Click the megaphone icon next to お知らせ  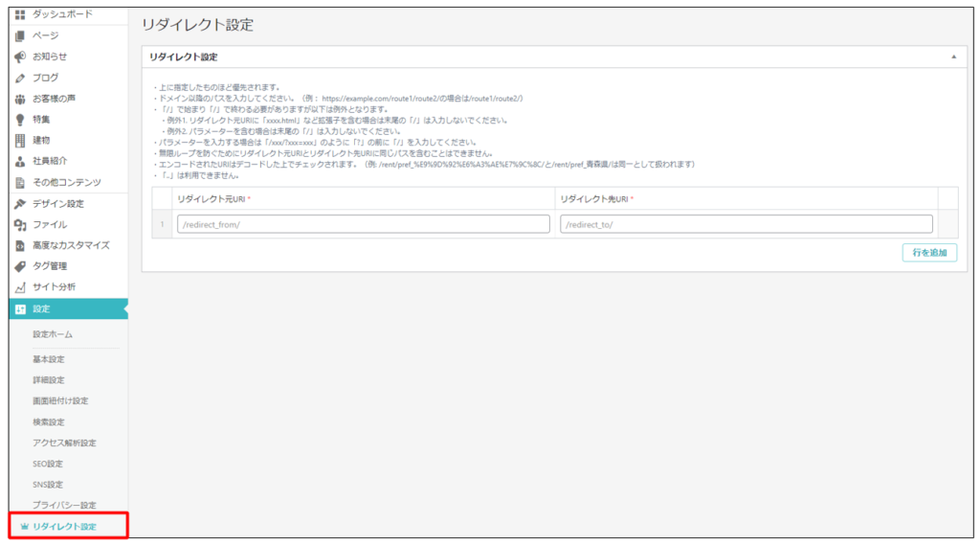19,57
